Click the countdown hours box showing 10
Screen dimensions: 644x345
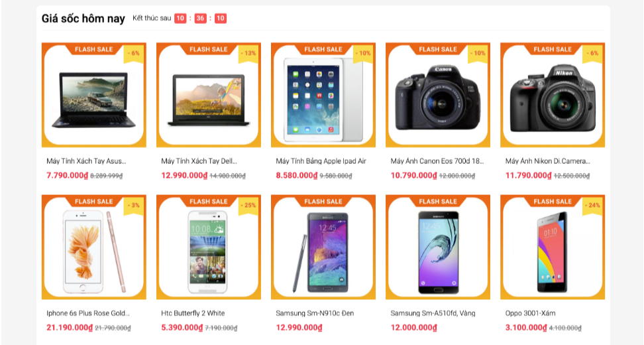[x=180, y=18]
